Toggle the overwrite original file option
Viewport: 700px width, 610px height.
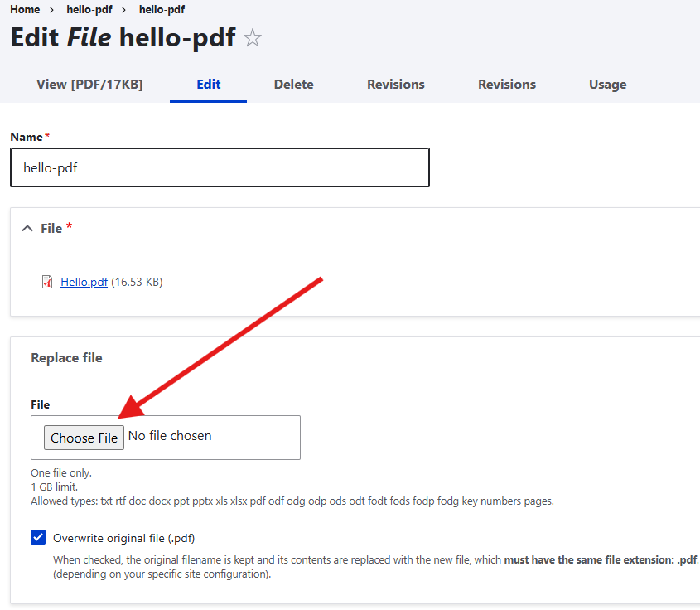coord(37,536)
